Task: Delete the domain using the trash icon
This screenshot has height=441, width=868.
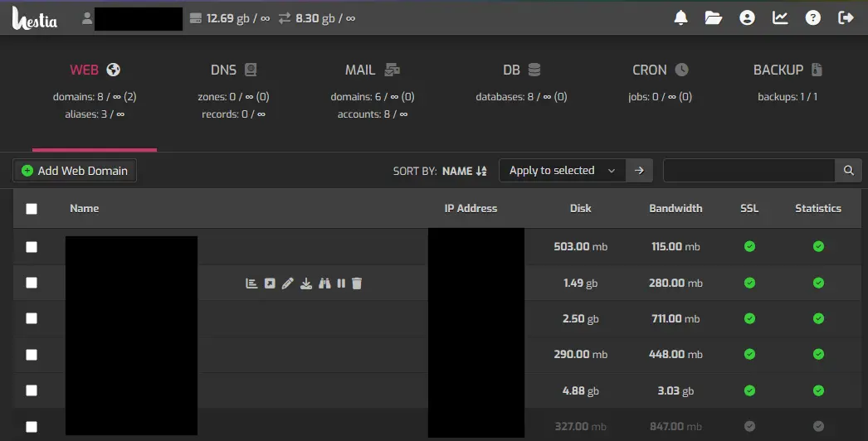Action: click(x=357, y=283)
